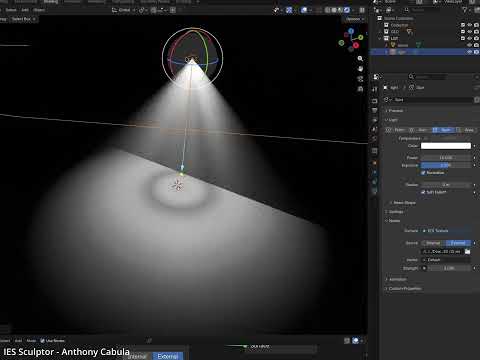Collapse the LGT collection tree arrow
Viewport: 480px width, 360px height.
click(x=380, y=38)
